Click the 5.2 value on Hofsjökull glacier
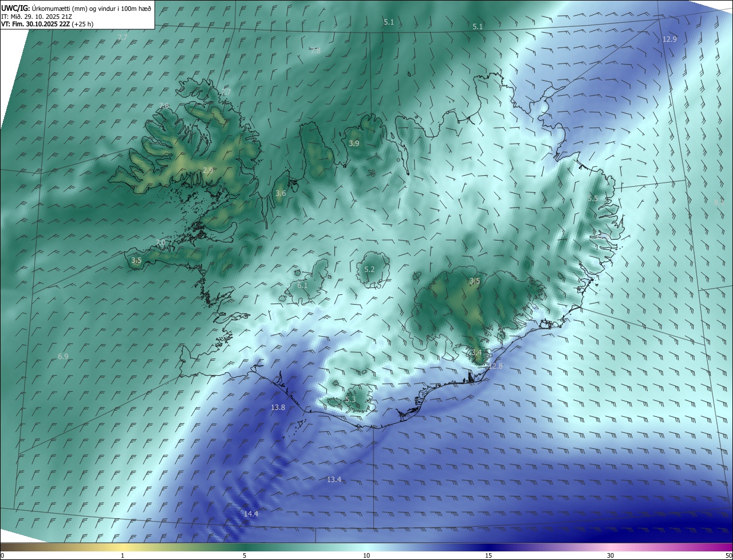Viewport: 733px width, 560px height. [x=369, y=269]
